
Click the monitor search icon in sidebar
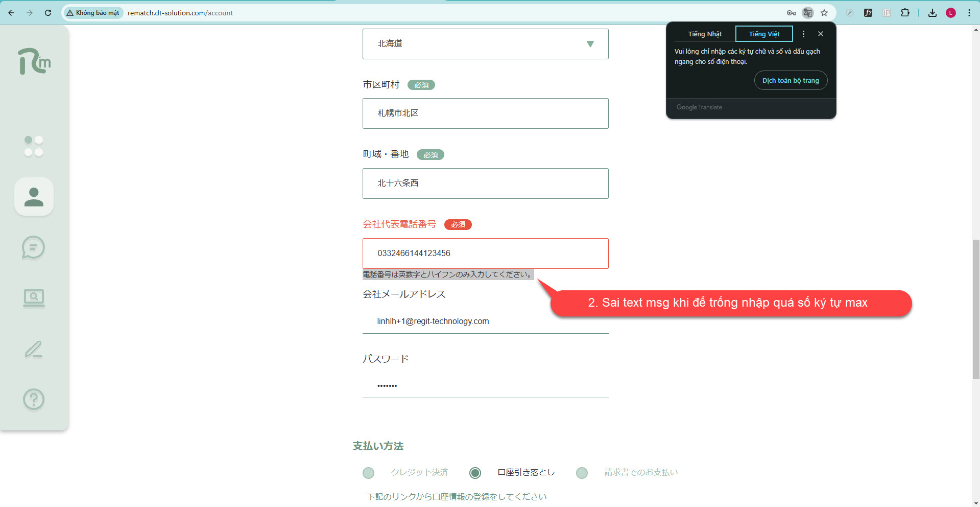[34, 297]
